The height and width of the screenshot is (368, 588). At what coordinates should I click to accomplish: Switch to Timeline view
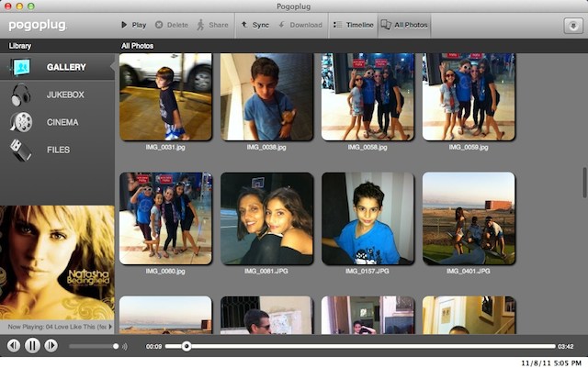click(354, 25)
